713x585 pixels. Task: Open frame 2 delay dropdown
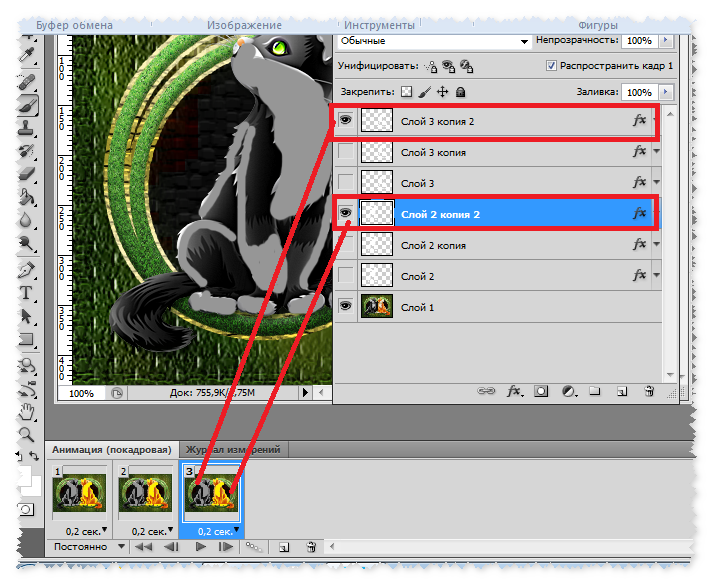(171, 530)
